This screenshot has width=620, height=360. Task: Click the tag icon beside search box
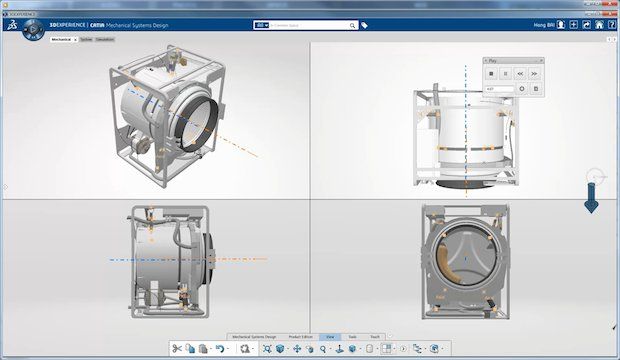364,25
